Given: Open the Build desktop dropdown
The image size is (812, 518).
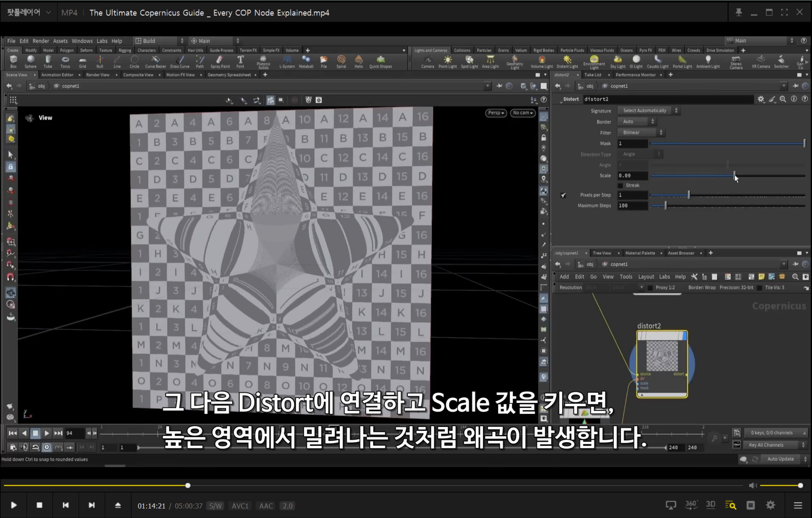Looking at the screenshot, I should 159,41.
